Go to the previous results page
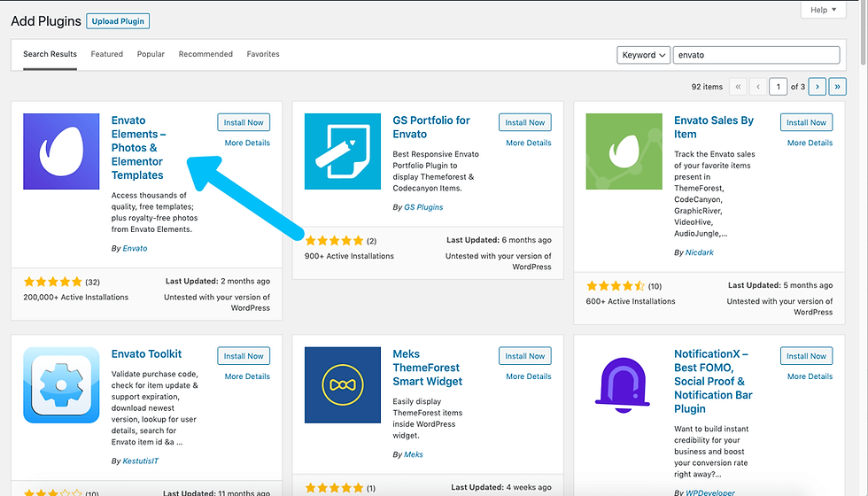The image size is (868, 496). click(x=758, y=87)
